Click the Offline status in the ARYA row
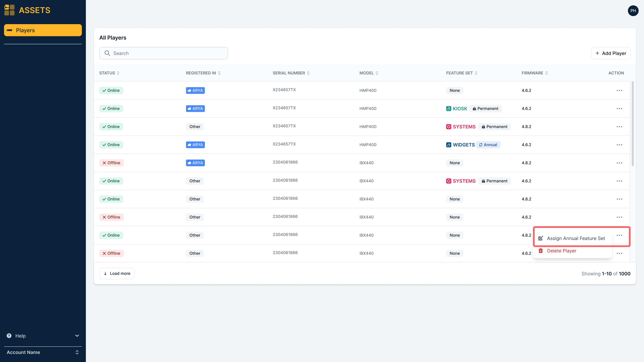This screenshot has height=362, width=644. coord(111,163)
